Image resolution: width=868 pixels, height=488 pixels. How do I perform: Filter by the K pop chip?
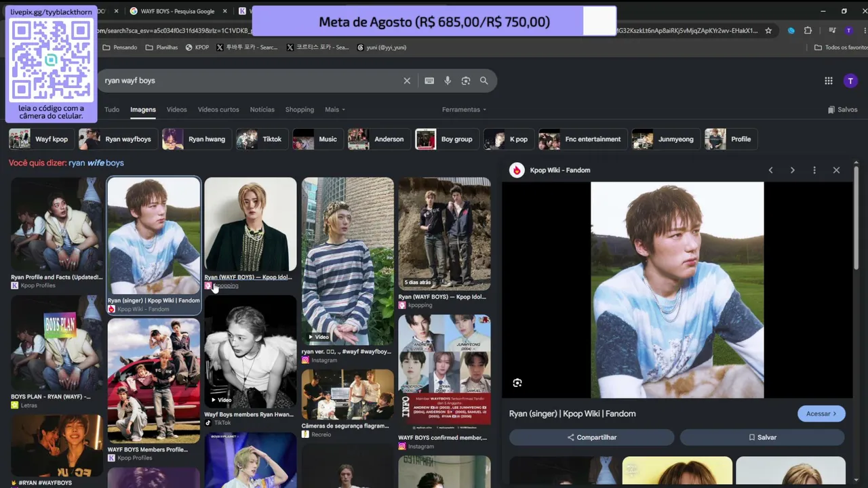[509, 140]
